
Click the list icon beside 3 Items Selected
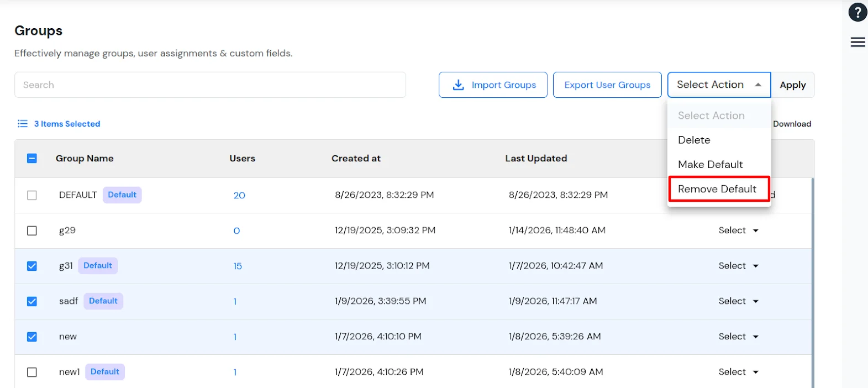coord(23,124)
